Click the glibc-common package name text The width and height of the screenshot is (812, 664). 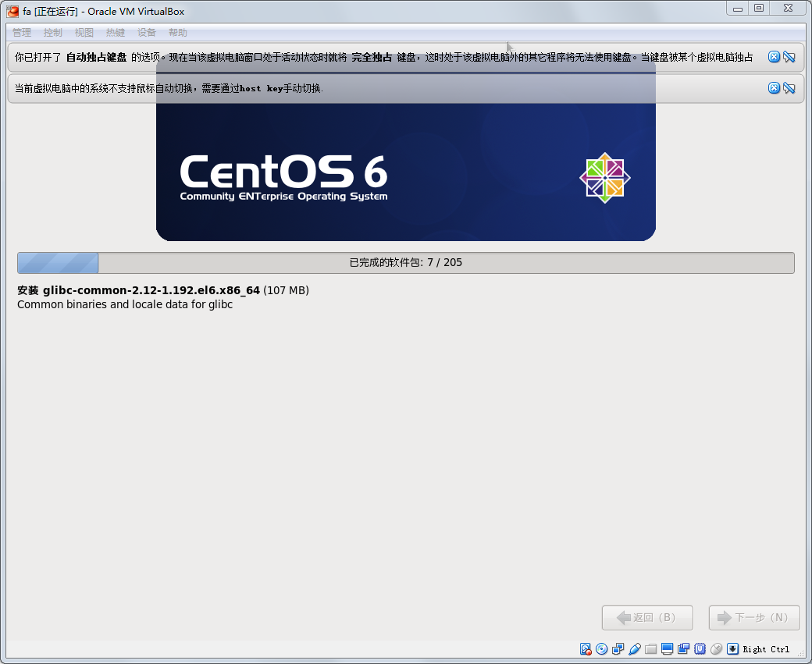(x=151, y=290)
